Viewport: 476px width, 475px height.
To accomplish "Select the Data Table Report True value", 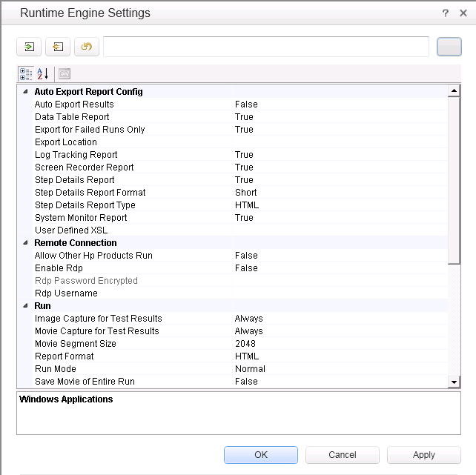I will [244, 117].
